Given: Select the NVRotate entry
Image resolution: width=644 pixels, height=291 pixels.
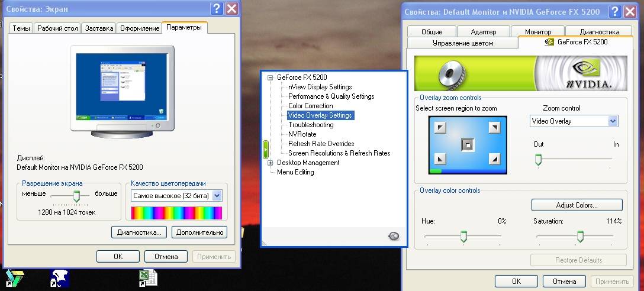Looking at the screenshot, I should [302, 134].
